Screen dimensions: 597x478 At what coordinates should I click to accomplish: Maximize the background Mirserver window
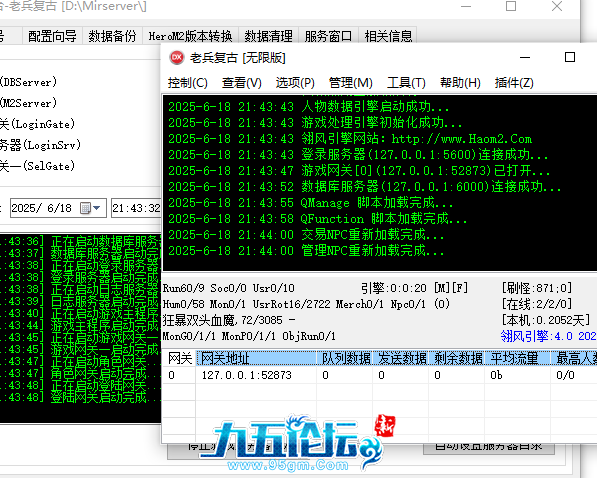click(511, 6)
